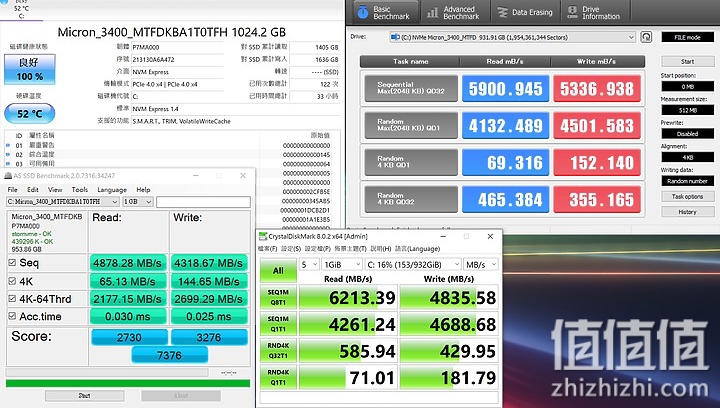Screen dimensions: 720x408
Task: Open the 設定(S) menu in CrystalDiskMark
Action: tap(291, 249)
